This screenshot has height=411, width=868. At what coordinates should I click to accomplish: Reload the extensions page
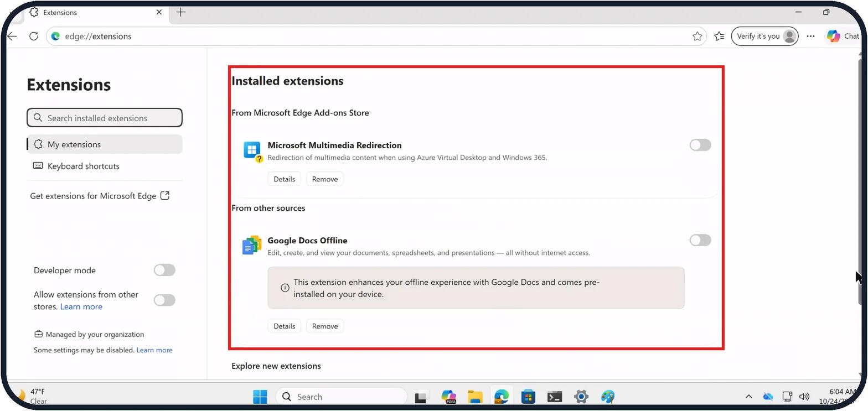coord(34,37)
